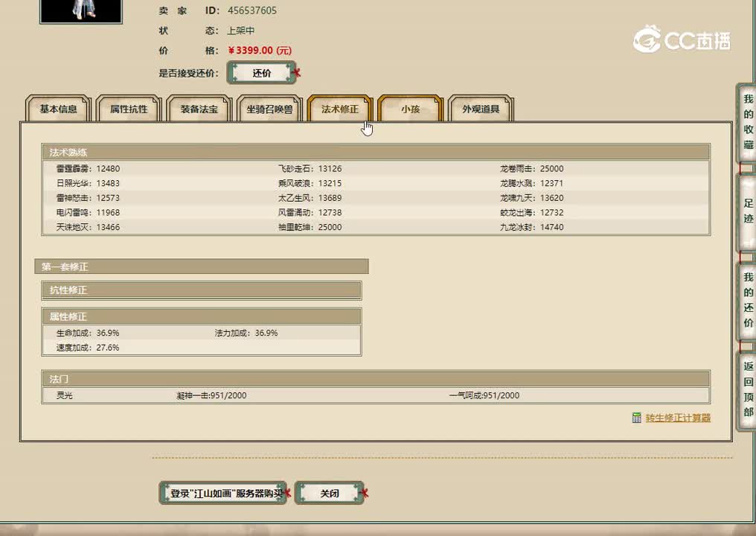This screenshot has width=756, height=536.
Task: Open the 转生修正计算器 link
Action: [x=678, y=418]
